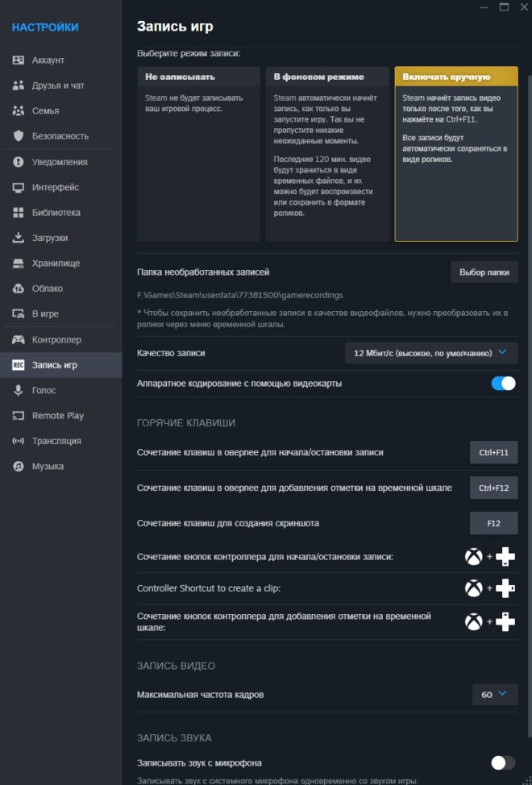Open the Друзья и чат settings section
Viewport: 532px width, 785px height.
(x=61, y=85)
